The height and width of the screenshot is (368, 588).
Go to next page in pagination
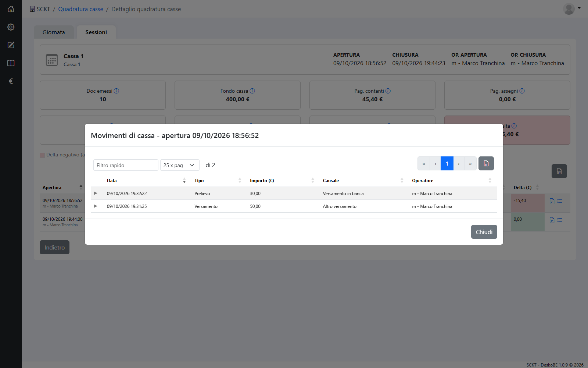459,163
